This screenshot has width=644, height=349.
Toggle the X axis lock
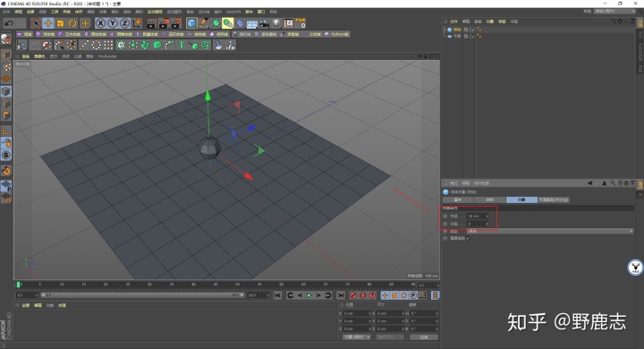[100, 23]
